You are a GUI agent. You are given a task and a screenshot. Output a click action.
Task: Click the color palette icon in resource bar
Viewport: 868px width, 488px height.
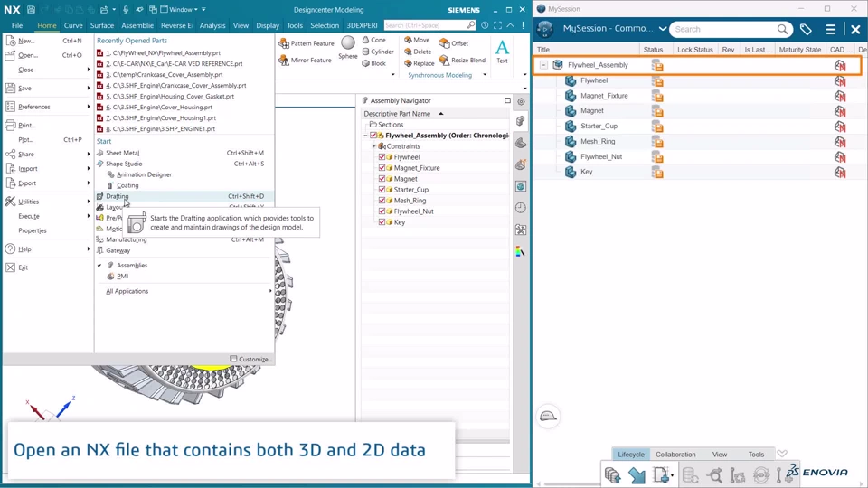(521, 252)
